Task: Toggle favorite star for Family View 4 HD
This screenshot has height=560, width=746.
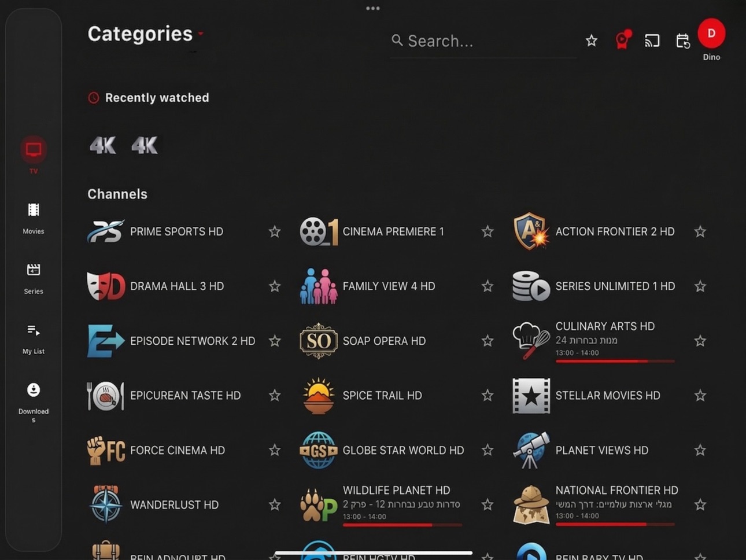Action: pos(488,286)
